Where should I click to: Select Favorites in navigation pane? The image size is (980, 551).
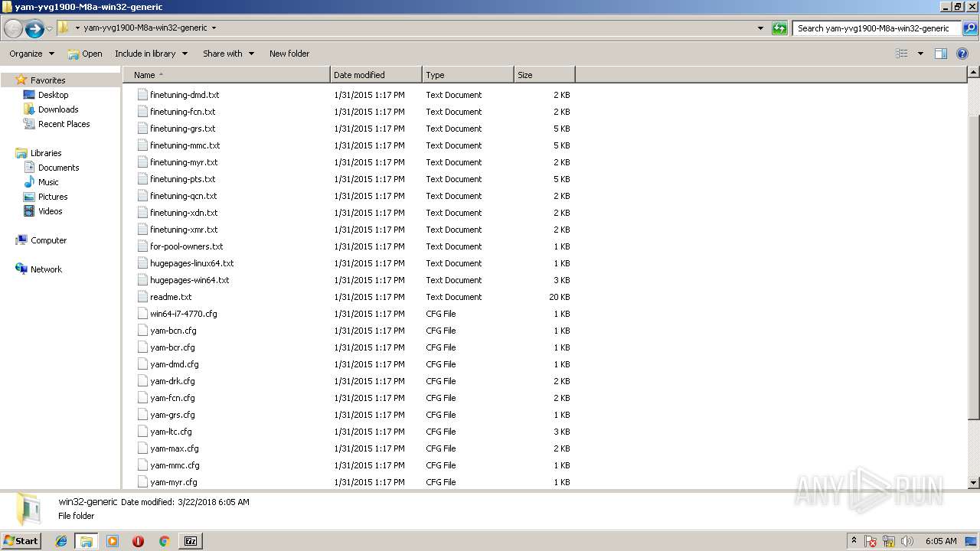click(47, 80)
